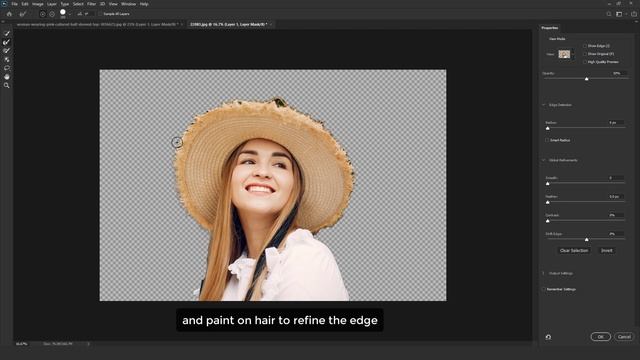
Task: Select the Lasso tool
Action: [7, 68]
